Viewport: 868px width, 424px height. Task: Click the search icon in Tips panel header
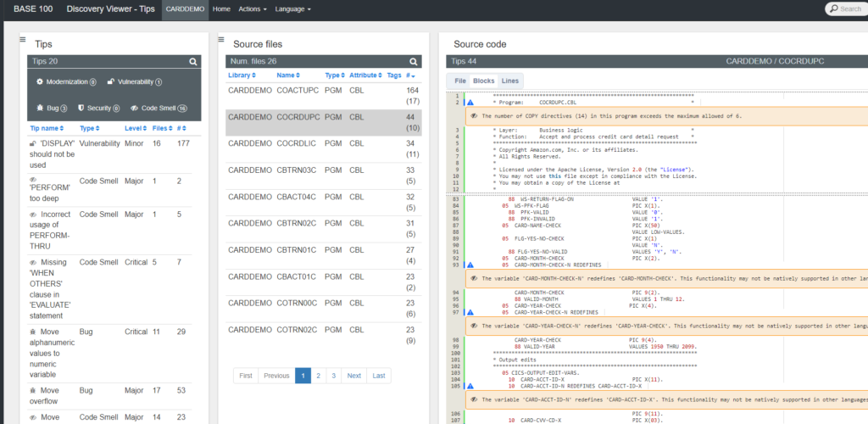(x=193, y=62)
